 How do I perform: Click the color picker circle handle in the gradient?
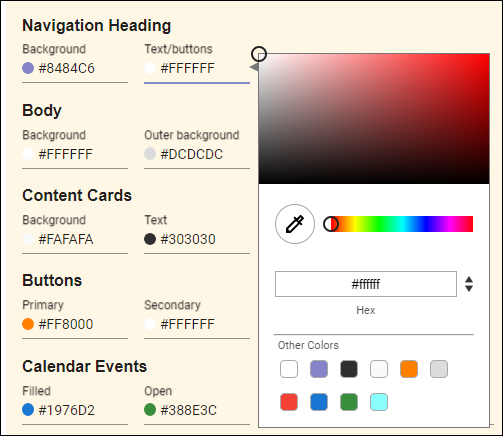point(259,54)
